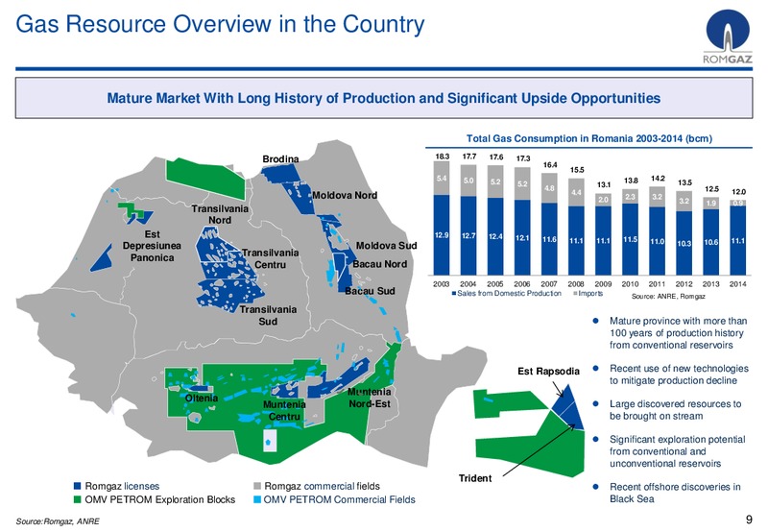
Task: Click the 'Mature Market With Long History' banner
Action: 384,98
